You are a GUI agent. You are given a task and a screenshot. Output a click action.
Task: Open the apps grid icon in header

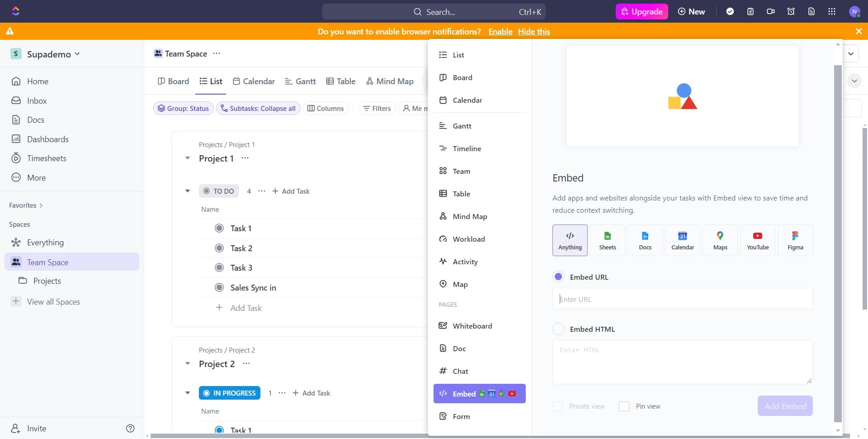pos(831,12)
